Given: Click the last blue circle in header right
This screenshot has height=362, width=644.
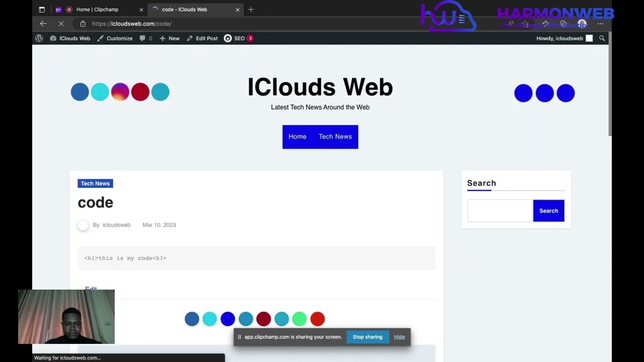Looking at the screenshot, I should [566, 93].
